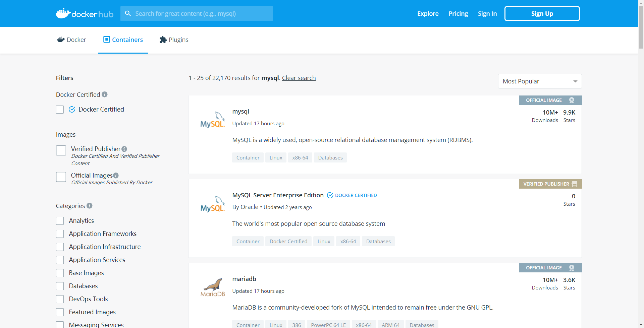Check the Application Services category
Image resolution: width=644 pixels, height=328 pixels.
tap(60, 260)
